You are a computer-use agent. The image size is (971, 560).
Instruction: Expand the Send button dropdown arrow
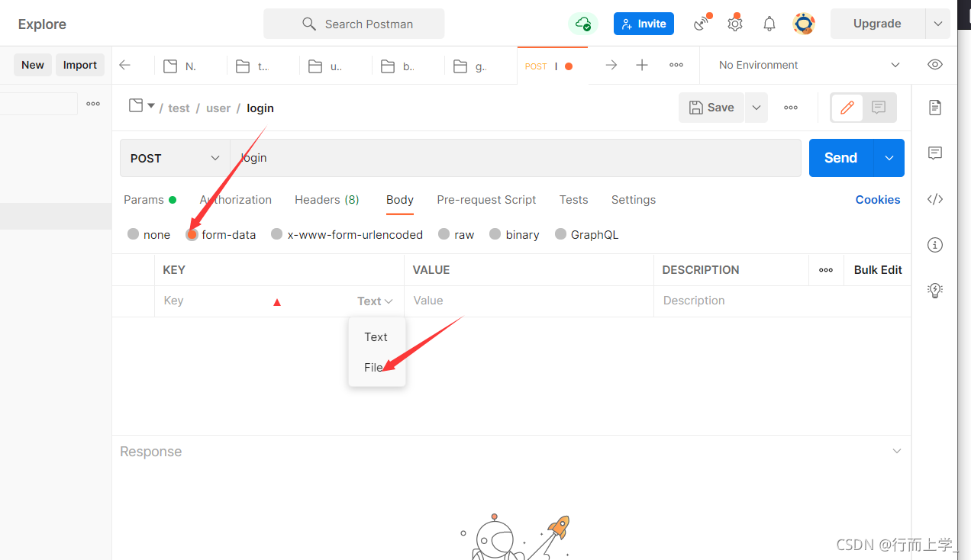tap(889, 158)
